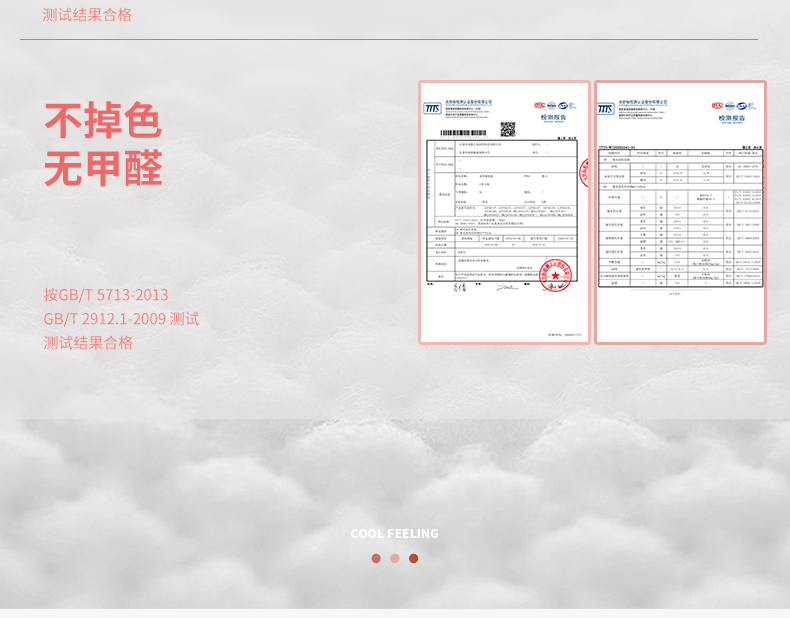Open the right test results table image
The width and height of the screenshot is (790, 618).
pos(681,213)
